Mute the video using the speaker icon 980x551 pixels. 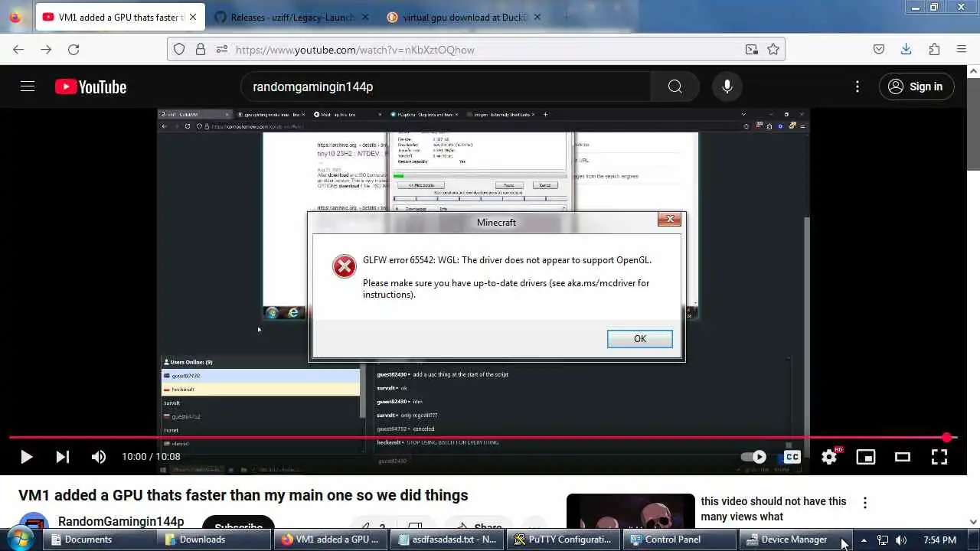99,457
